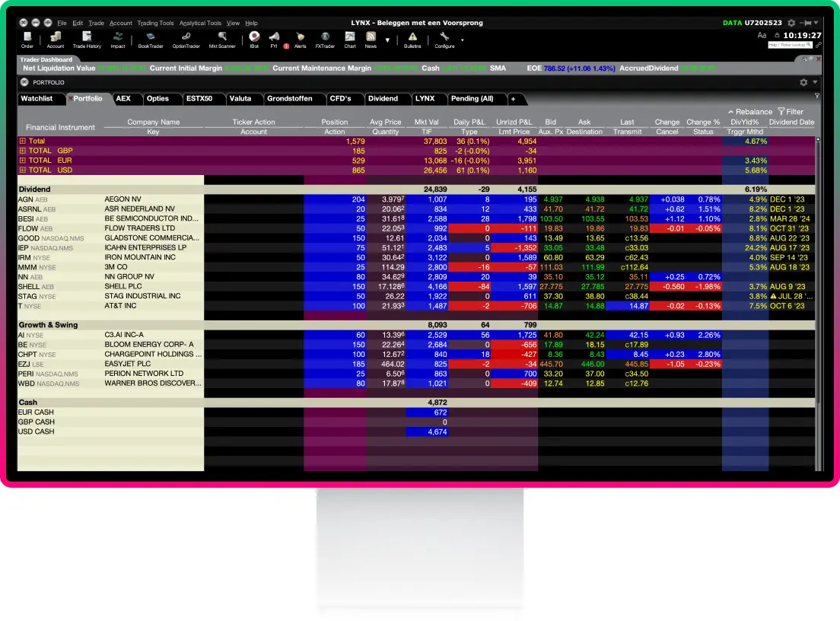Click the small filter funnel icon above Rebalance
Image resolution: width=840 pixels, height=621 pixels.
pos(817,95)
